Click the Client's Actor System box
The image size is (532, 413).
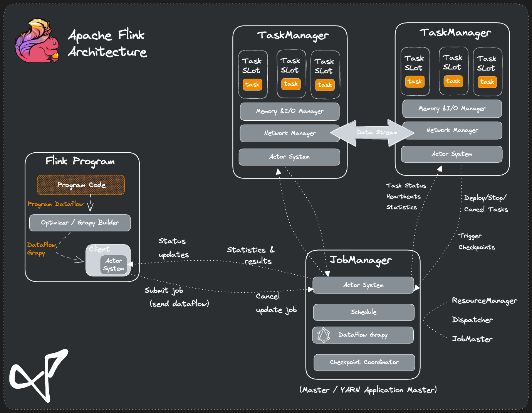[x=113, y=265]
